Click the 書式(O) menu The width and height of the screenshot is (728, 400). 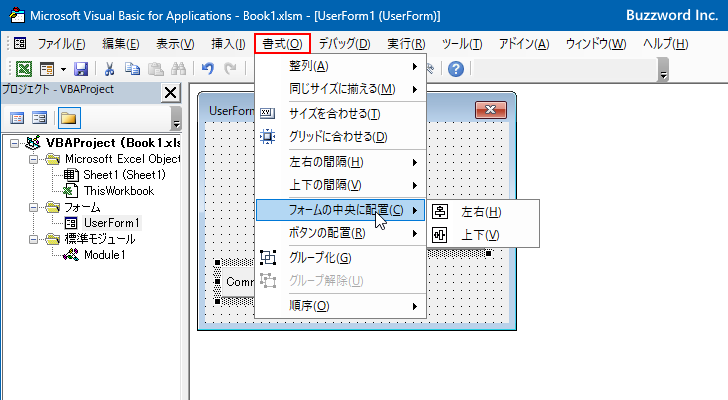(282, 44)
